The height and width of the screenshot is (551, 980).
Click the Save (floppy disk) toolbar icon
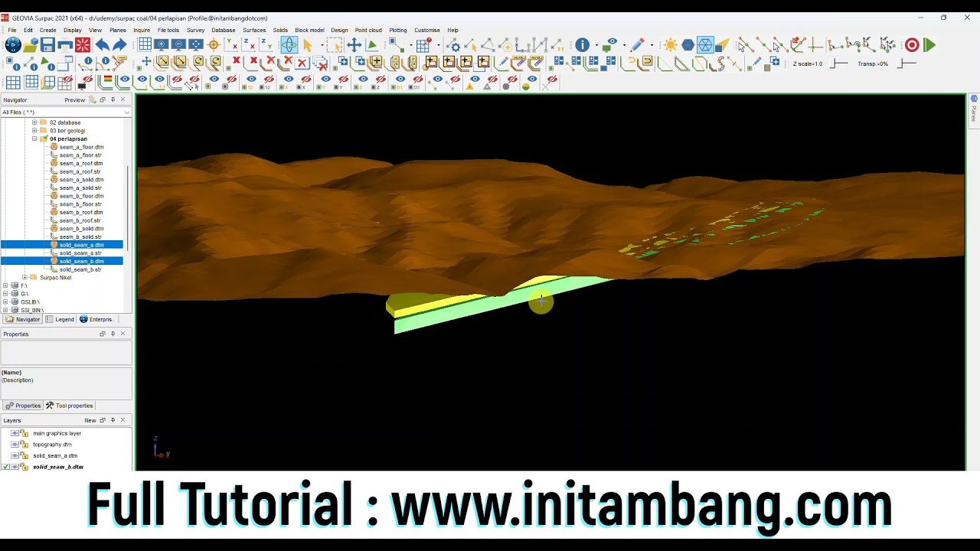[47, 45]
